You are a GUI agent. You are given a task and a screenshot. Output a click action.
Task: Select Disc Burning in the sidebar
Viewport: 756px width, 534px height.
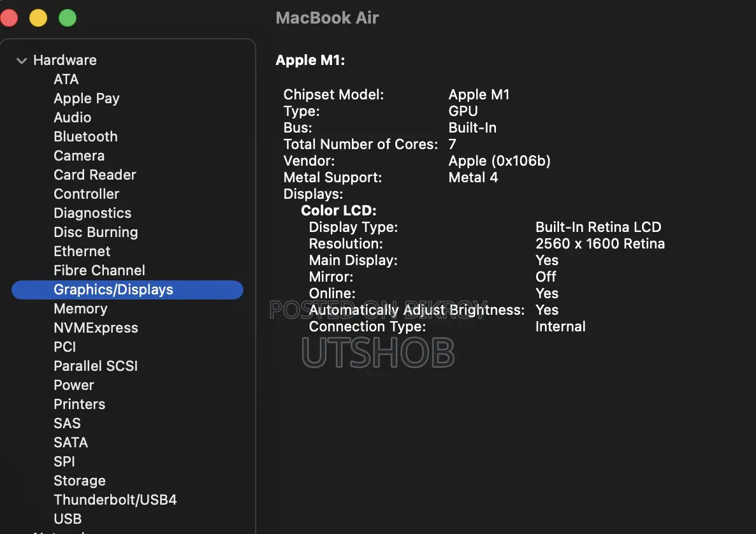point(96,232)
